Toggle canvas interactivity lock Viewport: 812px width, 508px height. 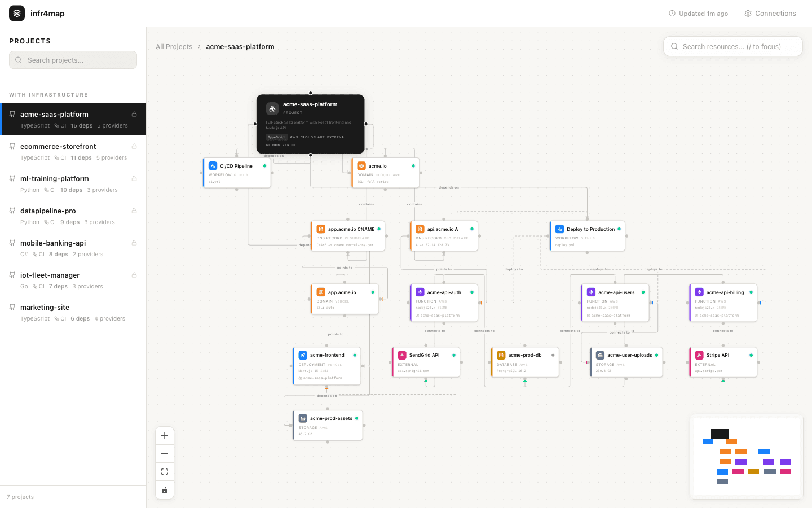165,490
